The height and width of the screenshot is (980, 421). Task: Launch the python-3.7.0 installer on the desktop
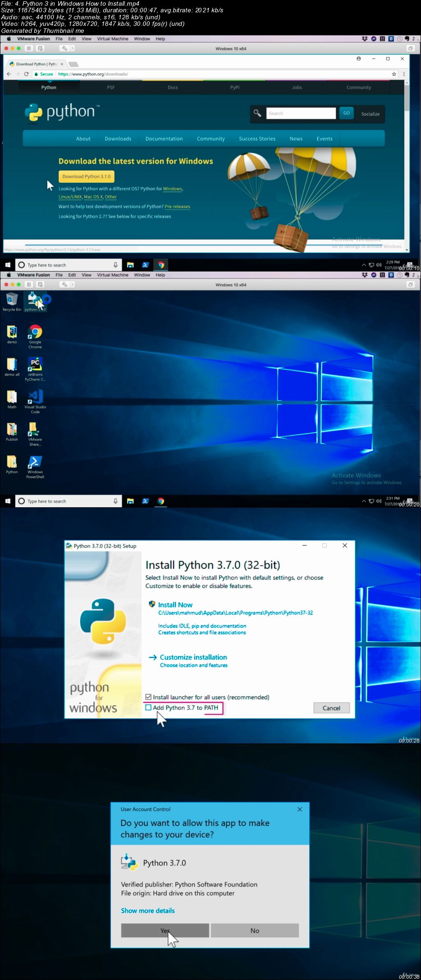(35, 301)
